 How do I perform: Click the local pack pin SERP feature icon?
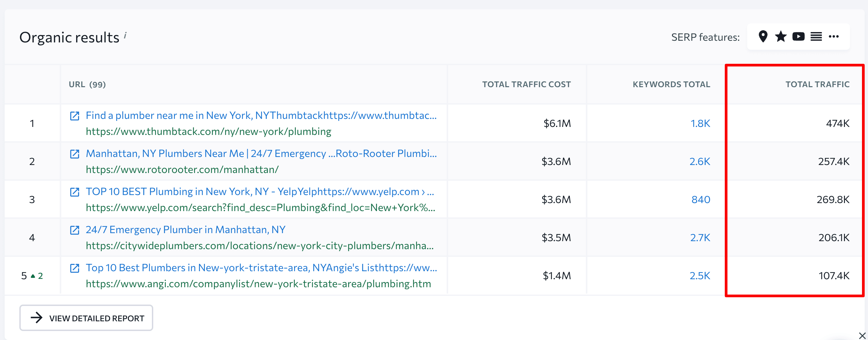tap(763, 36)
